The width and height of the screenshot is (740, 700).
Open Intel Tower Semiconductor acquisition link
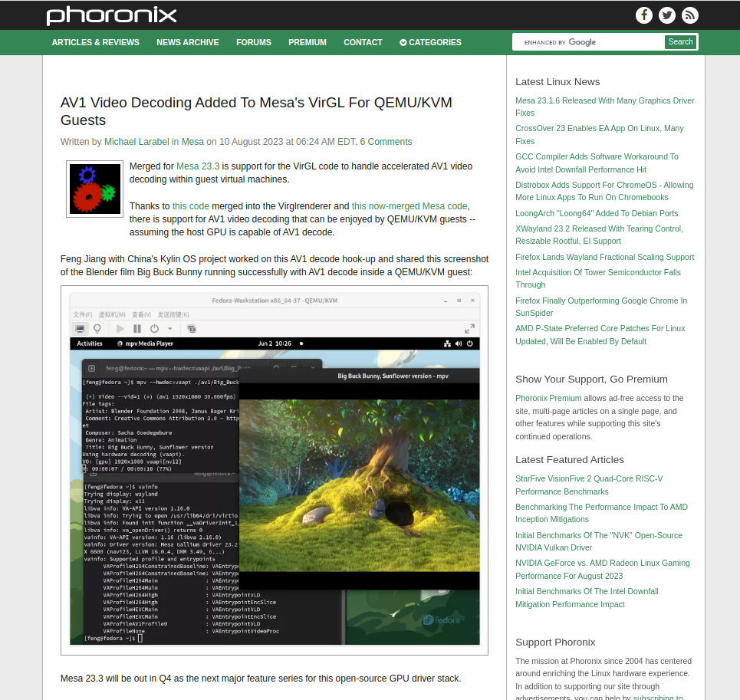(x=598, y=278)
